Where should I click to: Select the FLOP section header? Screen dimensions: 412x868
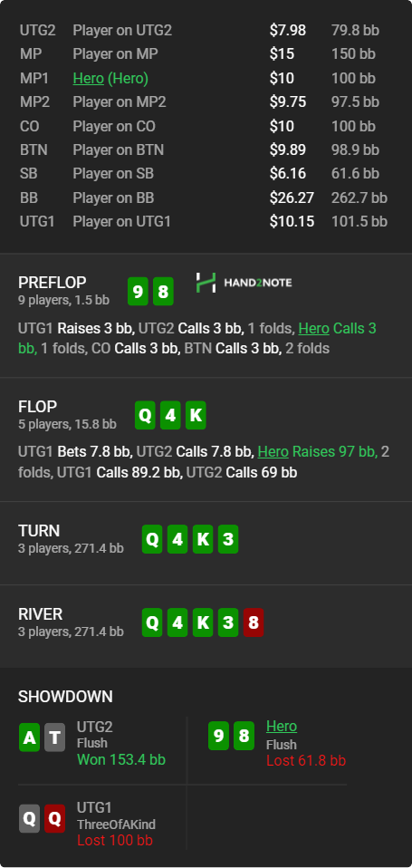[38, 407]
